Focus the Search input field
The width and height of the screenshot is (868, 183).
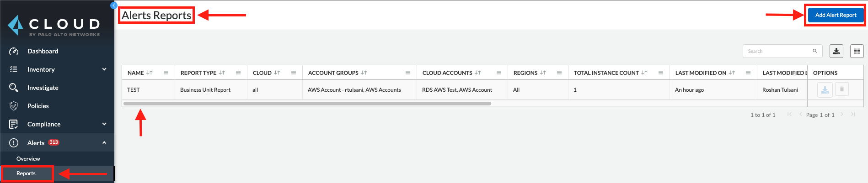[778, 51]
